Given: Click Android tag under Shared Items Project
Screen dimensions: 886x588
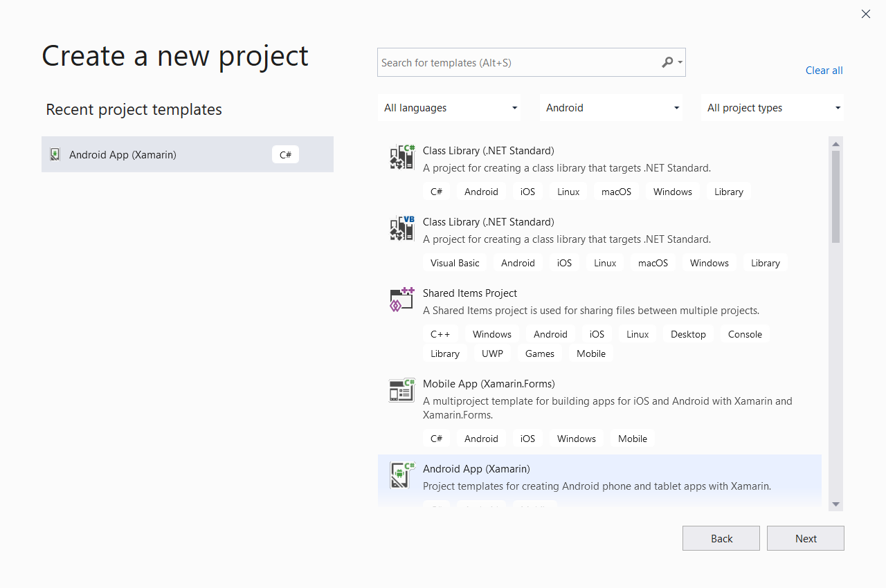Looking at the screenshot, I should point(550,334).
